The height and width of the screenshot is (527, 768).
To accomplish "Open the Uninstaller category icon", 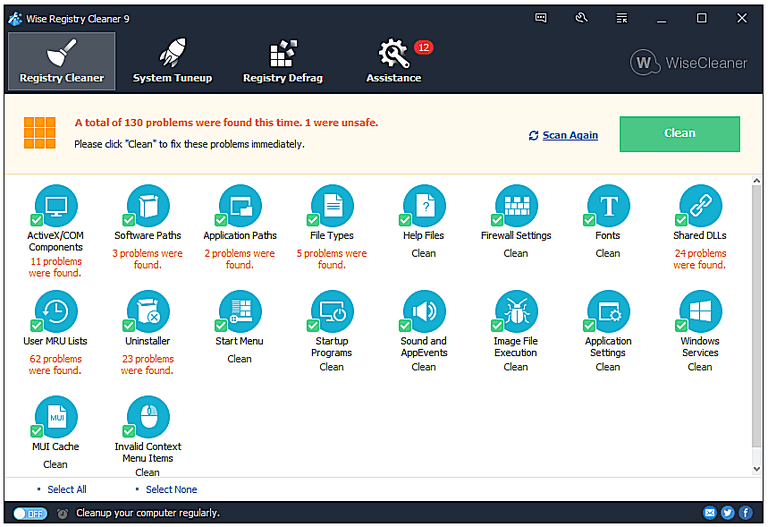I will coord(148,311).
